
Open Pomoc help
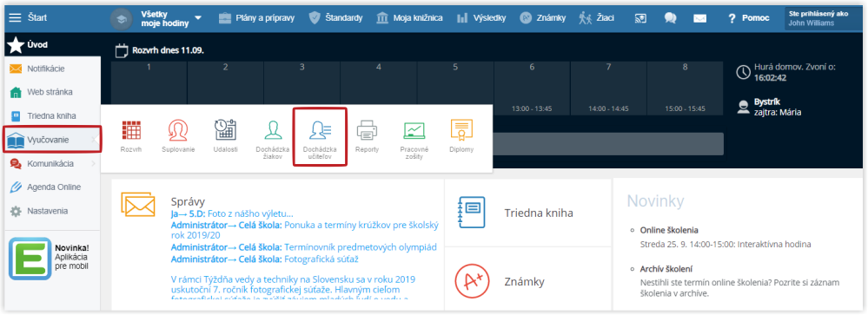(x=748, y=17)
